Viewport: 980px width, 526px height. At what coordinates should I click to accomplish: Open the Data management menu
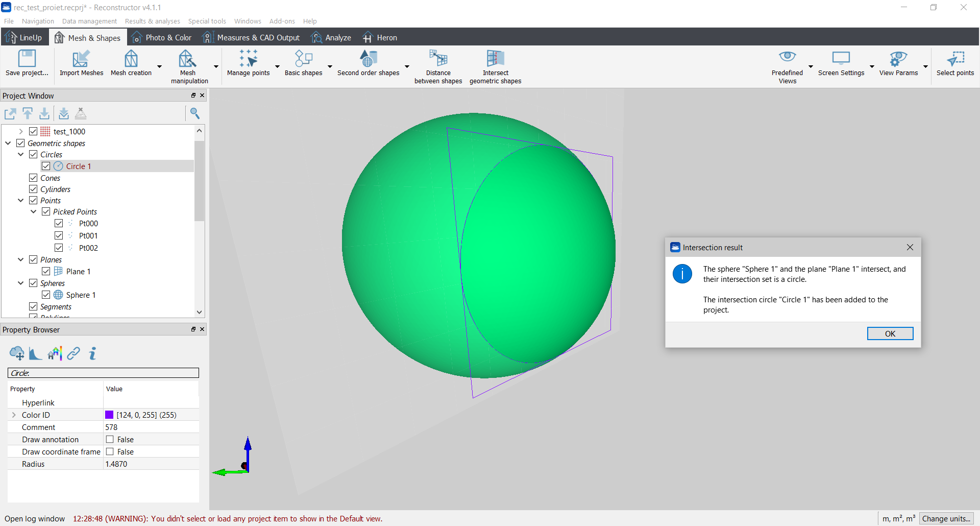[89, 21]
